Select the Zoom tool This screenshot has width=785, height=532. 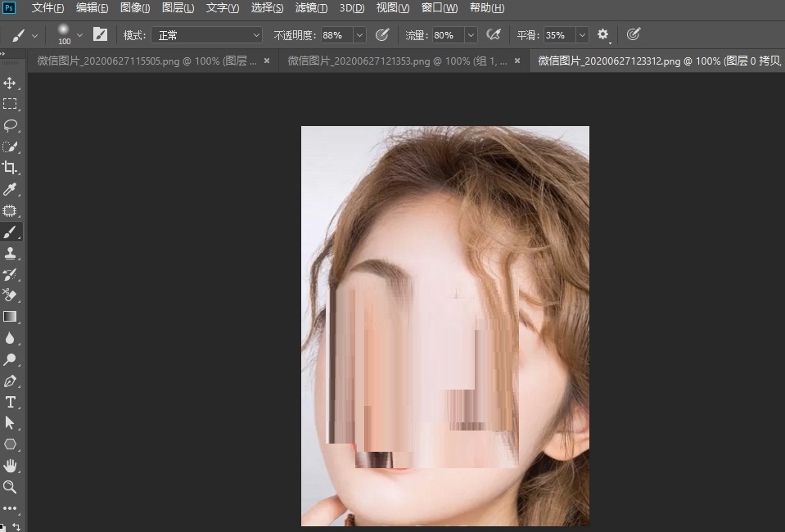pyautogui.click(x=11, y=487)
